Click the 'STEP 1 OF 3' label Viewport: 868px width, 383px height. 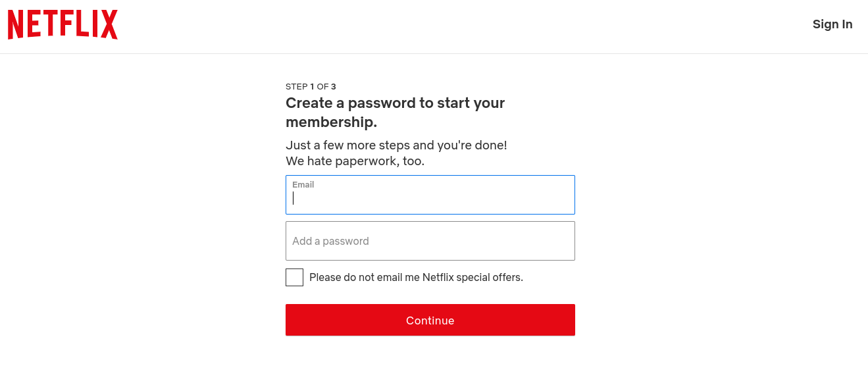tap(310, 86)
